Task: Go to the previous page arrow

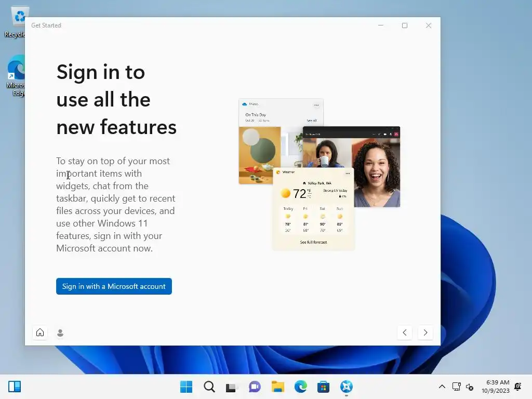Action: tap(405, 332)
